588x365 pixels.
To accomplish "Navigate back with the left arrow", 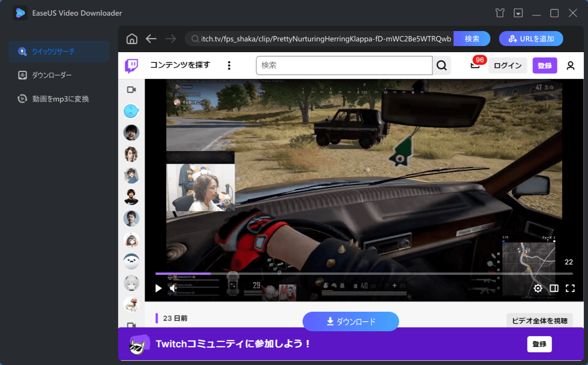I will (x=151, y=39).
